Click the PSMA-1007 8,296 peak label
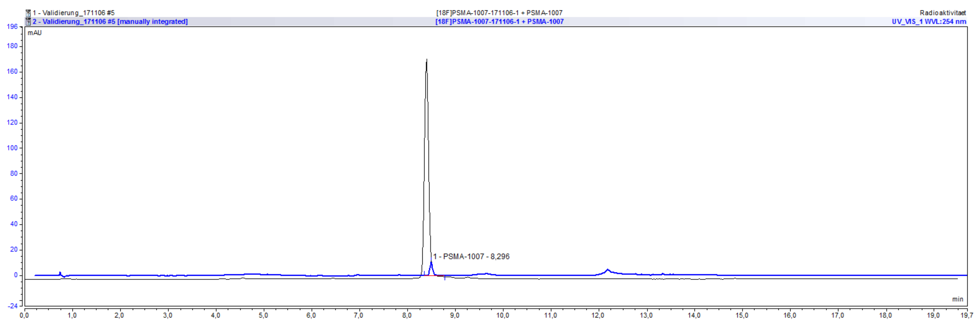 coord(471,257)
